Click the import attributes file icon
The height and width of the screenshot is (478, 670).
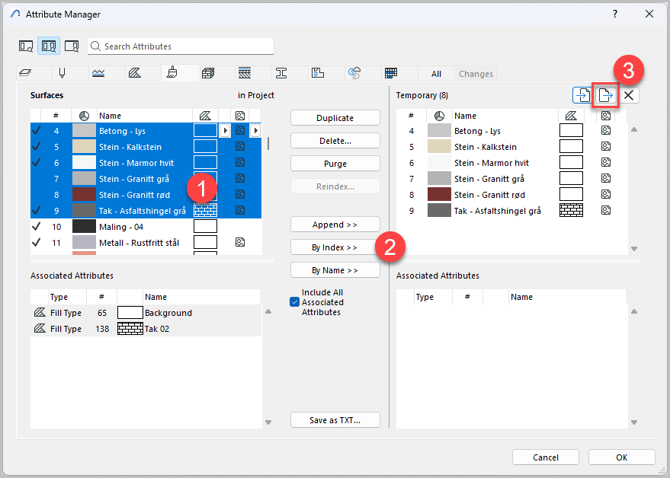(x=582, y=95)
